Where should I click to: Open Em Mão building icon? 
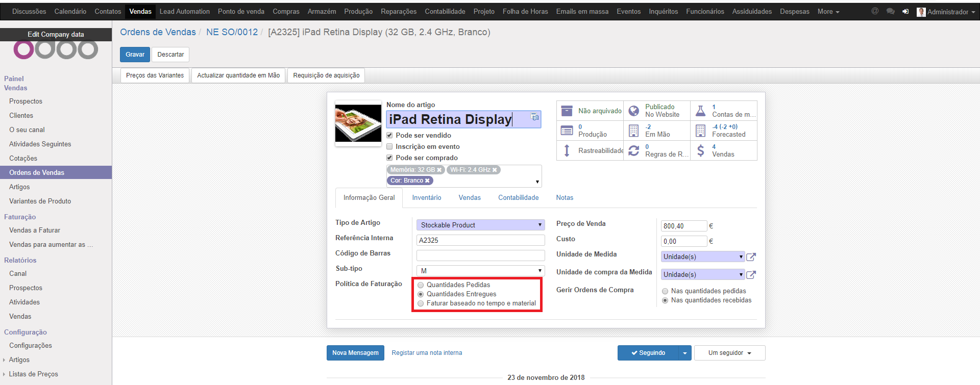pyautogui.click(x=633, y=131)
